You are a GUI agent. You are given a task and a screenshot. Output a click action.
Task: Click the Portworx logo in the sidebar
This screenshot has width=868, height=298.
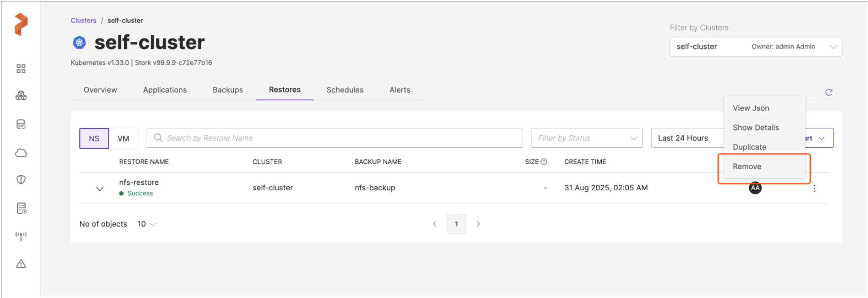(21, 24)
